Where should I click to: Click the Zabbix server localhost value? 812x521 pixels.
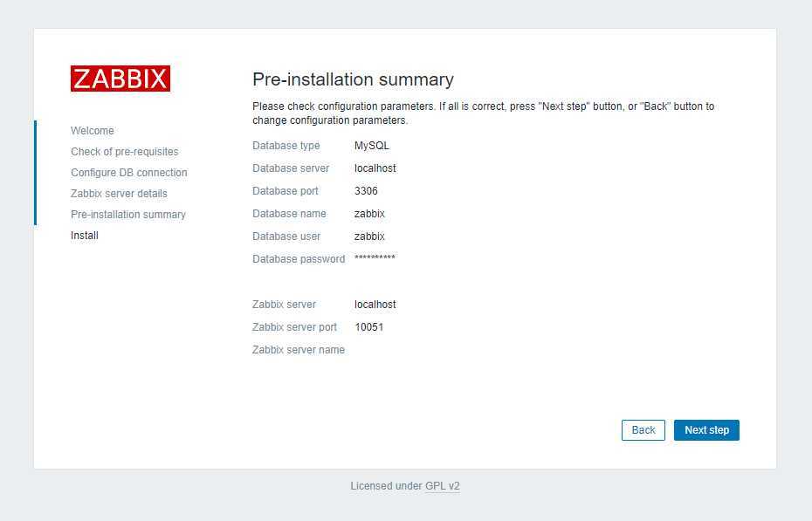[x=375, y=305]
